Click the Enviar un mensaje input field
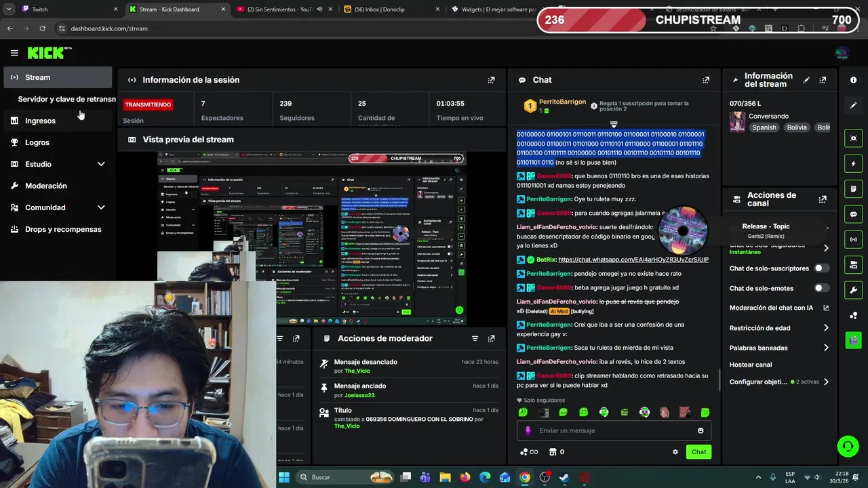This screenshot has height=488, width=868. [614, 430]
